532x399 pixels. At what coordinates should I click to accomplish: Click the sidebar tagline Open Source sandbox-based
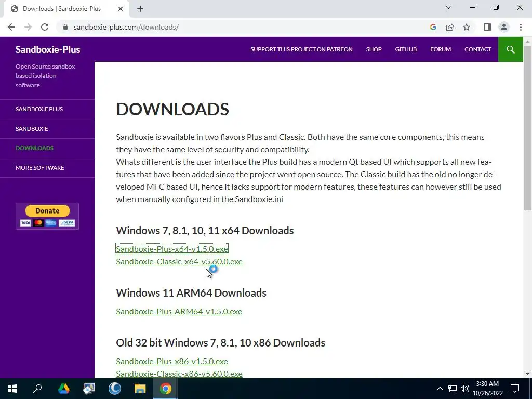[x=46, y=76]
